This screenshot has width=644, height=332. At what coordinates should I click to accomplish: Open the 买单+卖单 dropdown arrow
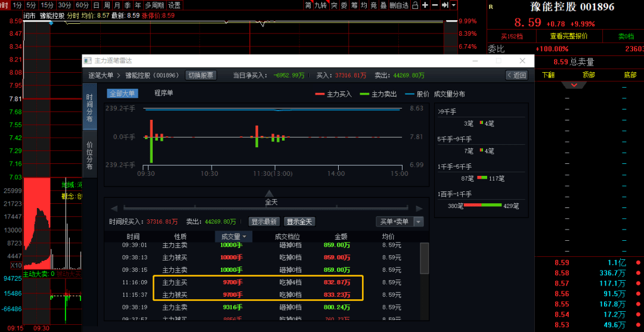[x=419, y=222]
